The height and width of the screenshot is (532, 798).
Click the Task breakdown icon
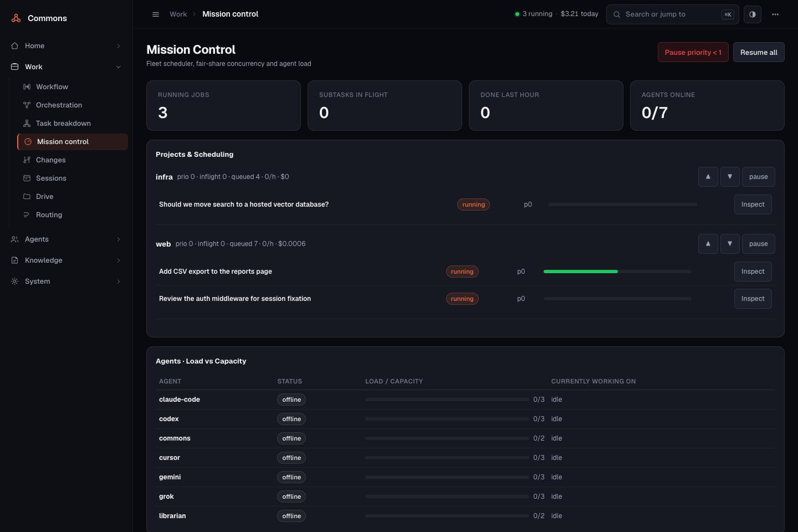[27, 124]
